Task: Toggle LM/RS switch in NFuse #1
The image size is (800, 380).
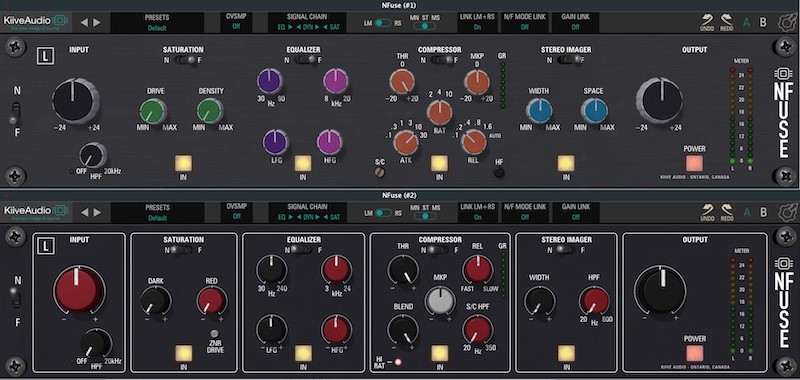Action: tap(383, 23)
